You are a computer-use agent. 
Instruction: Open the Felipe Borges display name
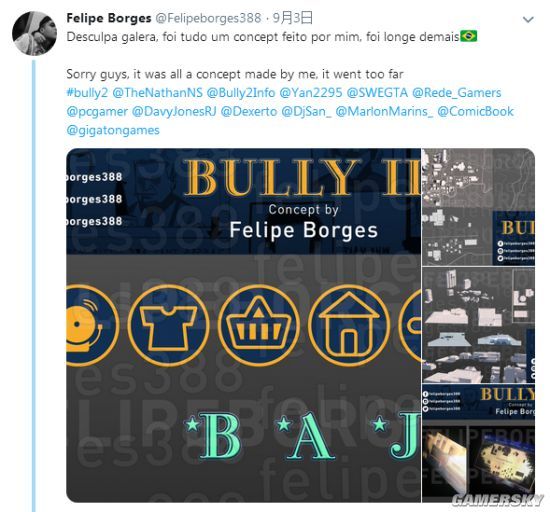(x=109, y=18)
